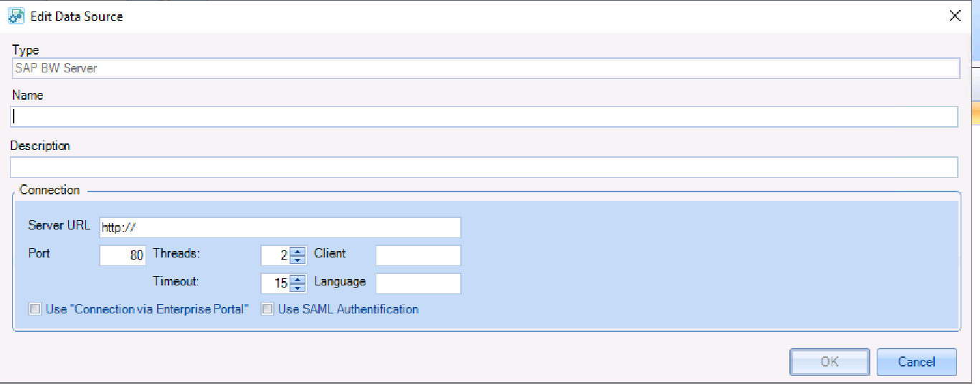The height and width of the screenshot is (388, 980).
Task: Click the Port number field
Action: pos(123,255)
